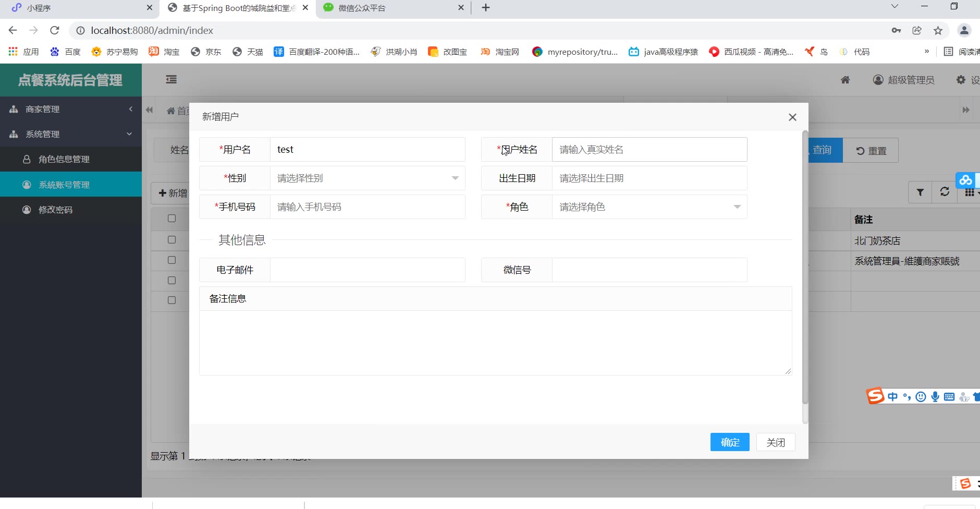Click the 关闭 button in the dialog
980x509 pixels.
pyautogui.click(x=776, y=442)
